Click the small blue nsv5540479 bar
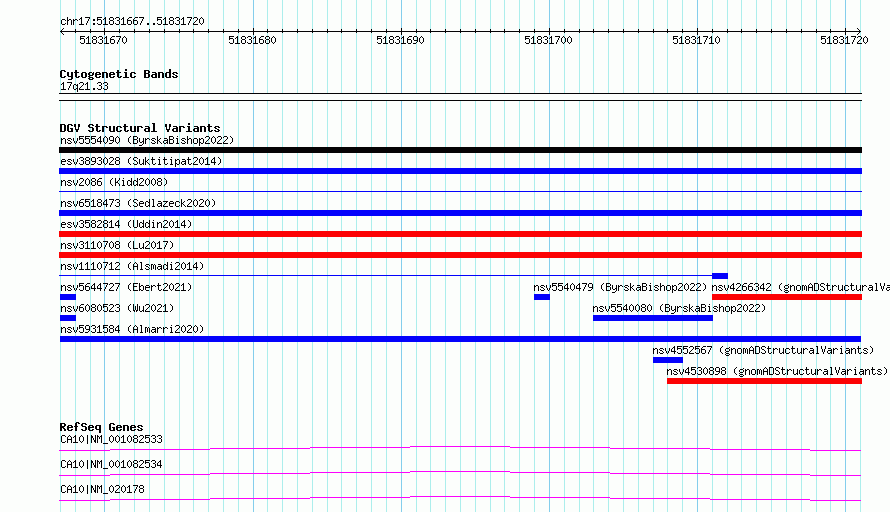 pyautogui.click(x=541, y=297)
